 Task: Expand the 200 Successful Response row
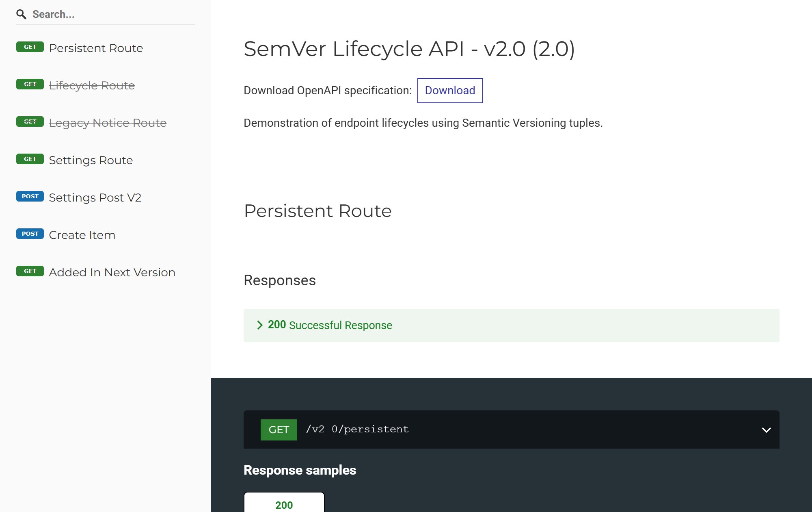(x=511, y=325)
